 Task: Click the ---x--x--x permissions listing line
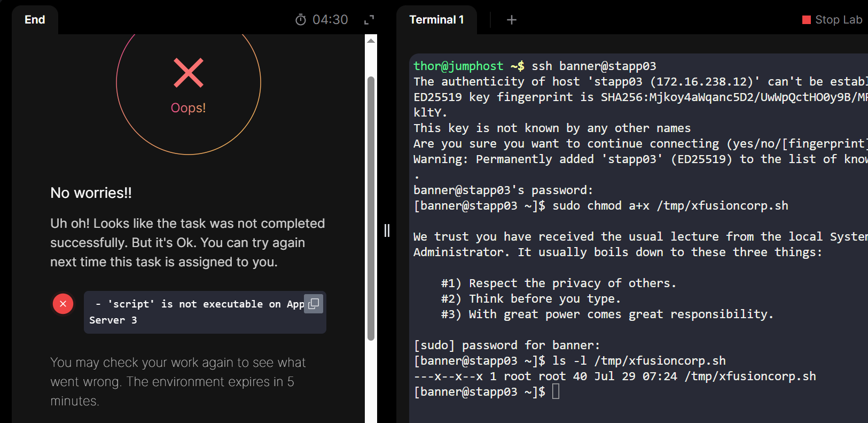click(x=614, y=376)
